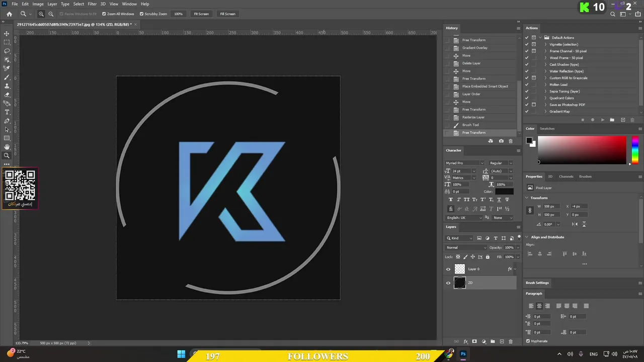
Task: Toggle checkmark for Vignette (selection) action
Action: (527, 44)
